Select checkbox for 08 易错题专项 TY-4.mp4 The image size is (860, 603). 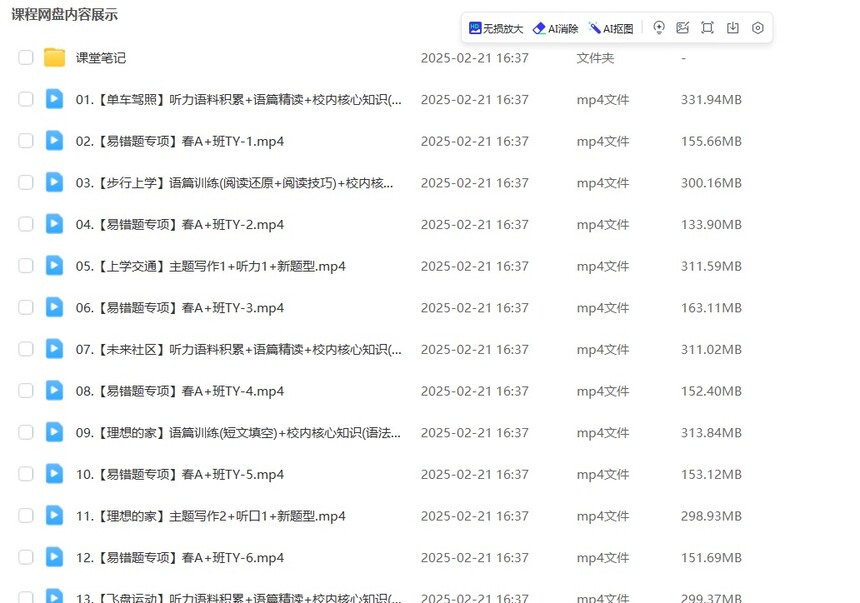click(x=26, y=391)
